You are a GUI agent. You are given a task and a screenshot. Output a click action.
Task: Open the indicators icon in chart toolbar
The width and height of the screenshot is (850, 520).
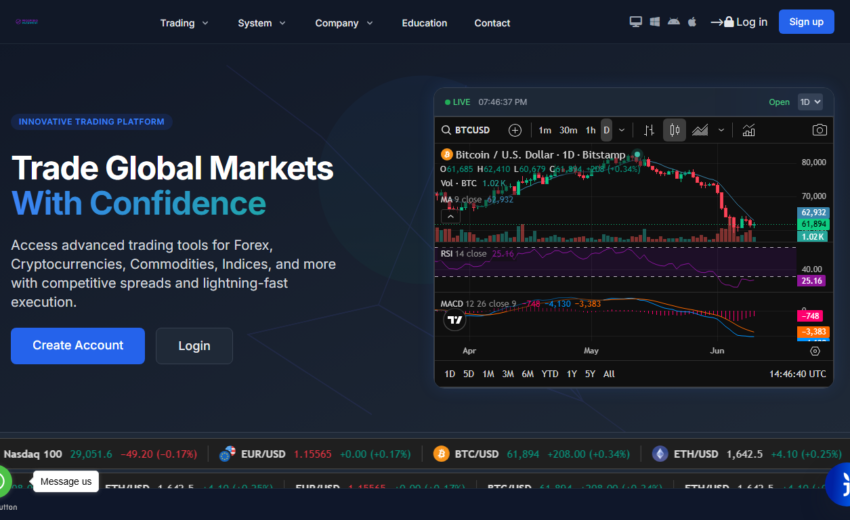point(749,130)
